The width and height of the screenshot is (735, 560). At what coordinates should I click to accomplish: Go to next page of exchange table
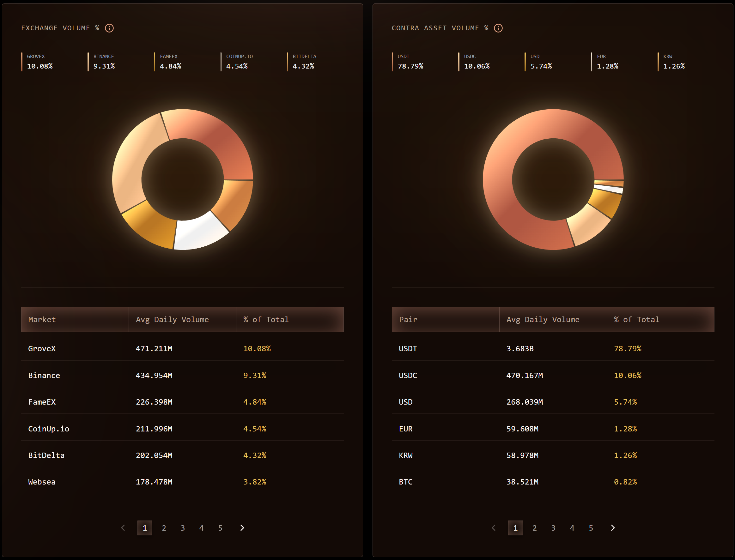click(242, 528)
